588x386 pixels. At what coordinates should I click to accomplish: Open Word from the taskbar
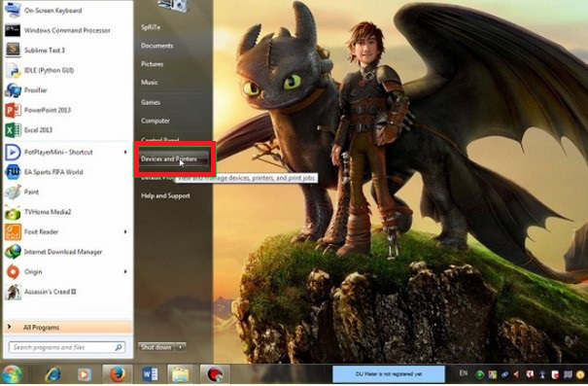150,374
